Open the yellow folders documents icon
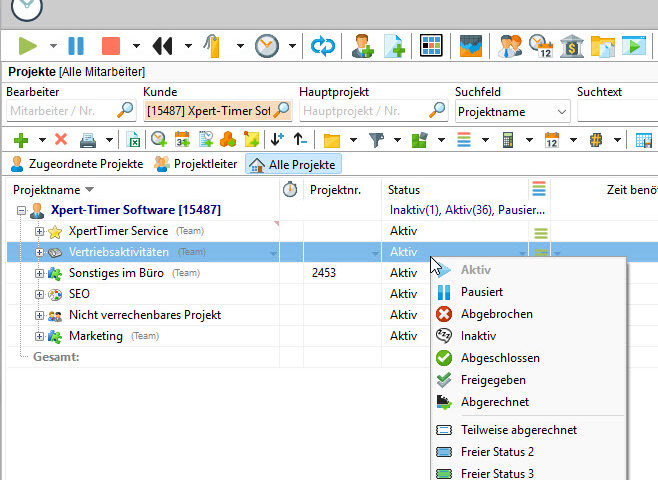Screen dimensions: 658x480 coord(603,45)
